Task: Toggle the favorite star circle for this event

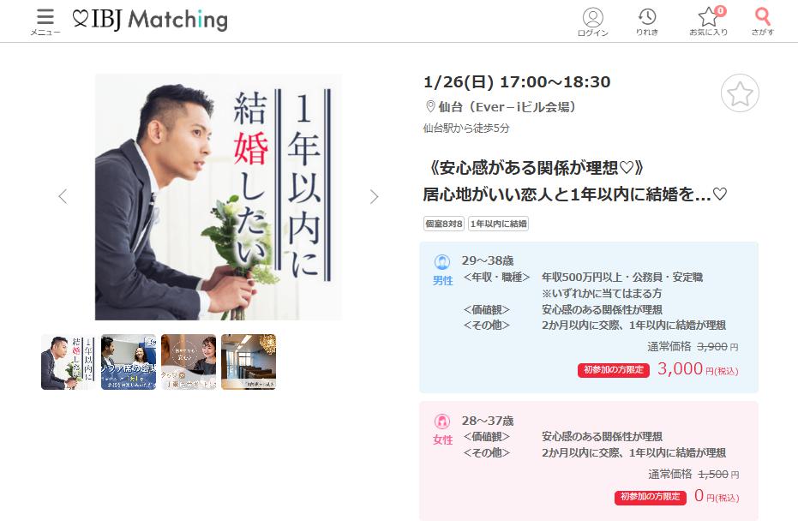Action: (740, 93)
